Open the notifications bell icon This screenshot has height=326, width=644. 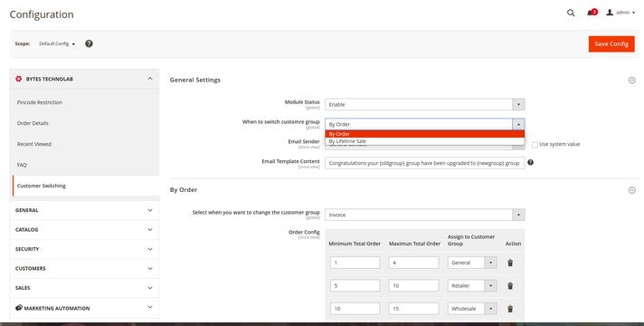tap(592, 13)
